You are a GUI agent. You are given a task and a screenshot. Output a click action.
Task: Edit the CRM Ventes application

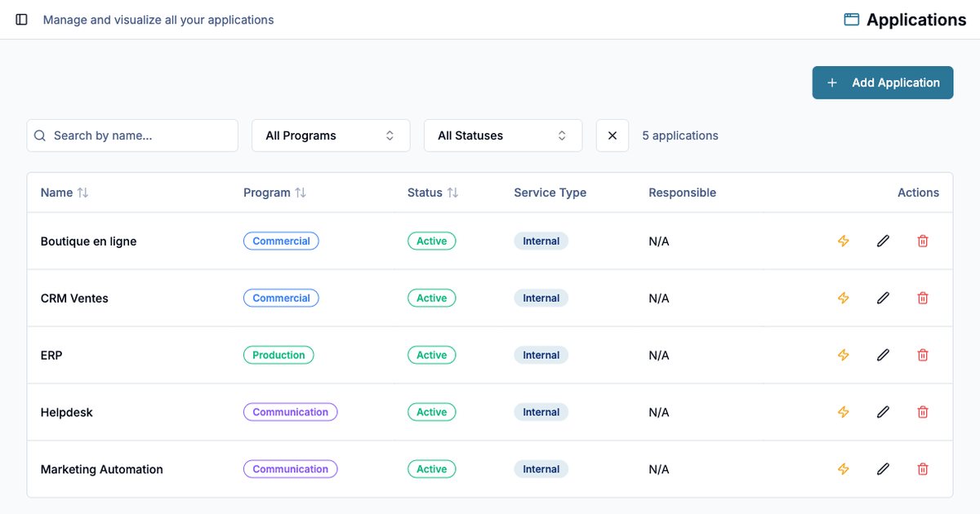pos(883,298)
